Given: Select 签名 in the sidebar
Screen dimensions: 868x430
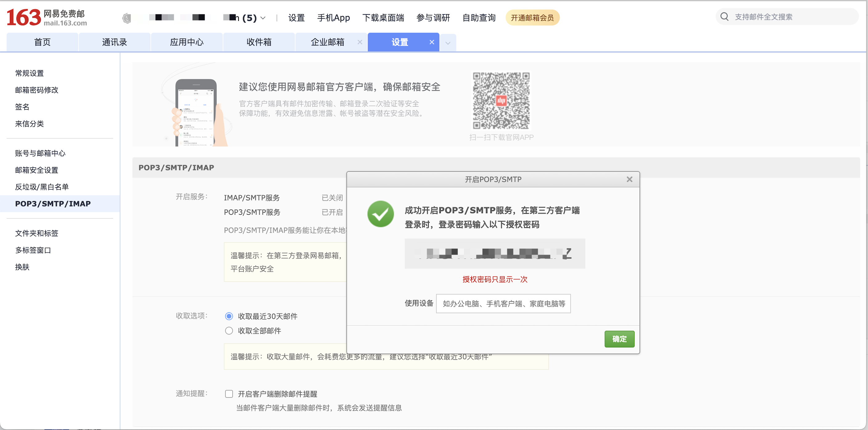Looking at the screenshot, I should click(x=22, y=107).
